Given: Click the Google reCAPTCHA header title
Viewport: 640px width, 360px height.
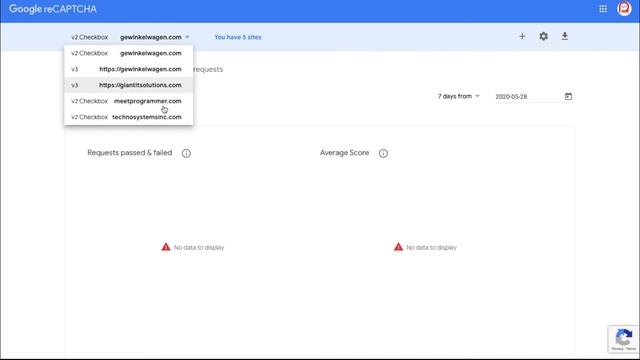Looking at the screenshot, I should coord(53,9).
